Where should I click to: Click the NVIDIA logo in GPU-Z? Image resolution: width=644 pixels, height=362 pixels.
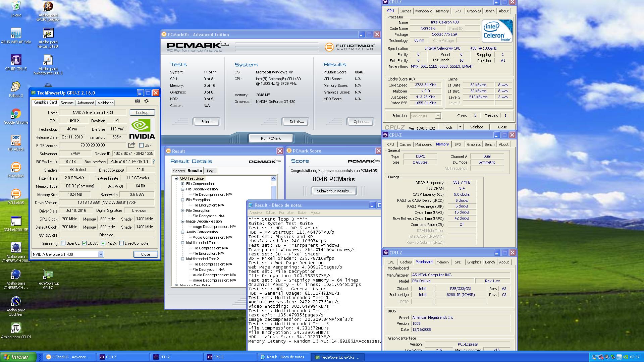coord(142,129)
